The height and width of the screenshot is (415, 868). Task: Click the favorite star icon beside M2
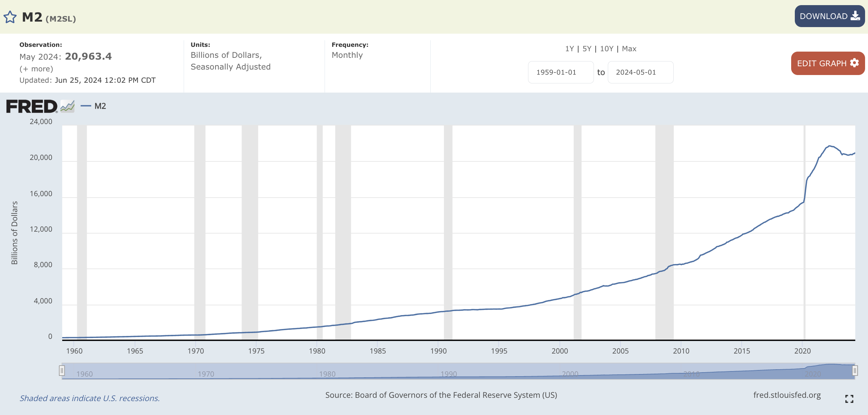click(x=10, y=17)
